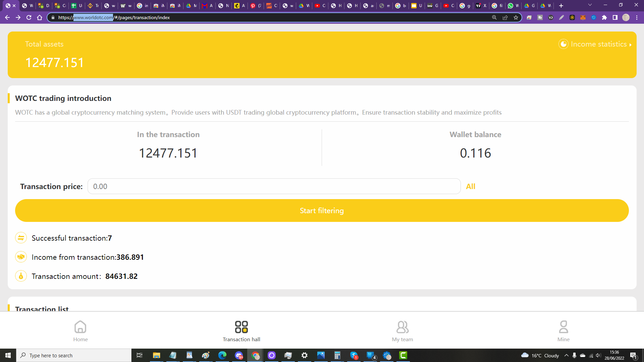The image size is (644, 362).
Task: Open a new browser tab
Action: 561,6
